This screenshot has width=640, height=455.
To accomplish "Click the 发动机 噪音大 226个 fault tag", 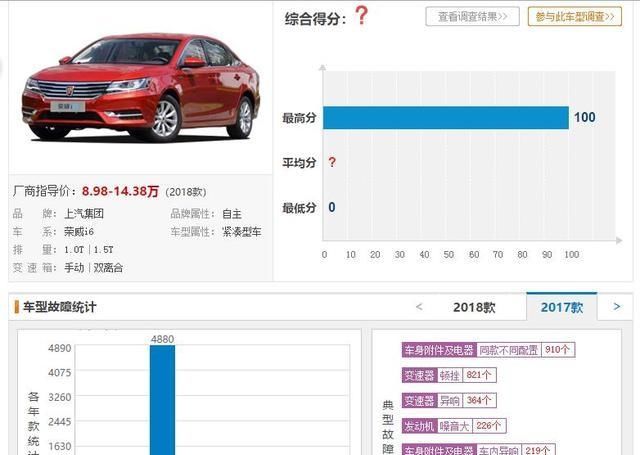I will click(454, 426).
